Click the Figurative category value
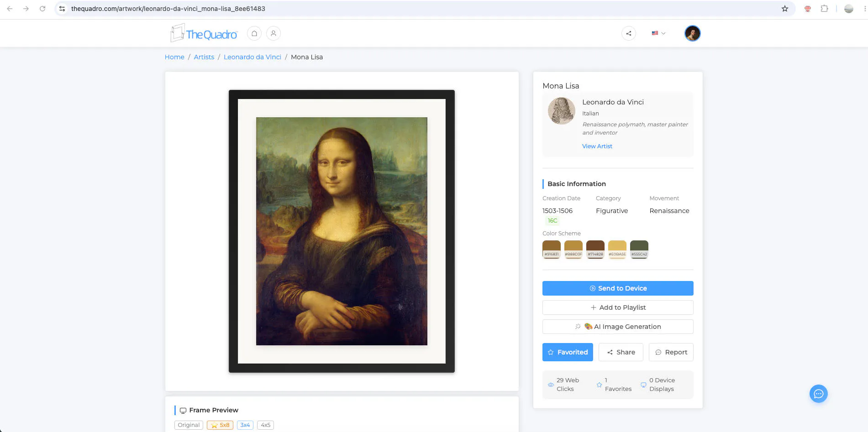 (x=612, y=211)
